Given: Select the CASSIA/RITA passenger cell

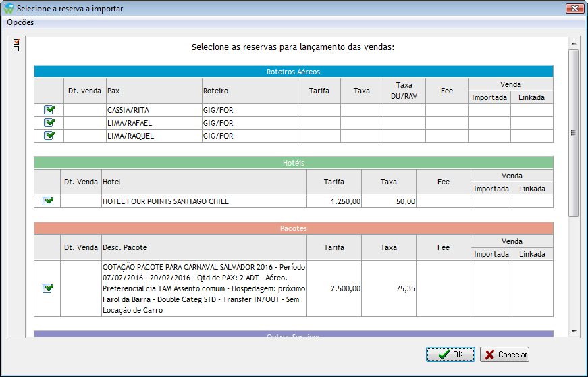Looking at the screenshot, I should pyautogui.click(x=154, y=110).
